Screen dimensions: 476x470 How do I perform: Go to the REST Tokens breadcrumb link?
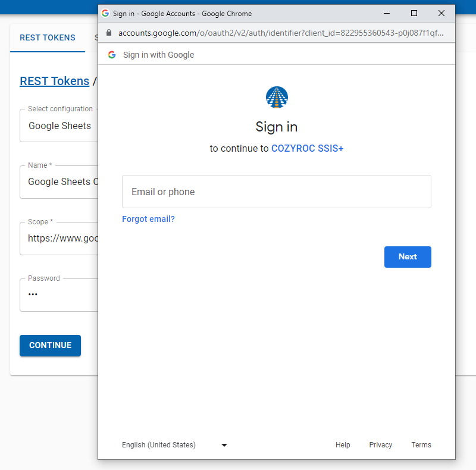point(54,82)
